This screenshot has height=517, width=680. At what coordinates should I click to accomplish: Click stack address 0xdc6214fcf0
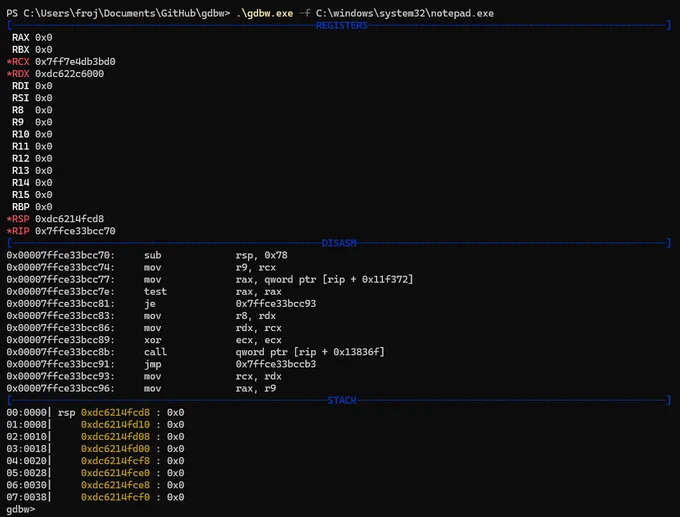pyautogui.click(x=115, y=497)
